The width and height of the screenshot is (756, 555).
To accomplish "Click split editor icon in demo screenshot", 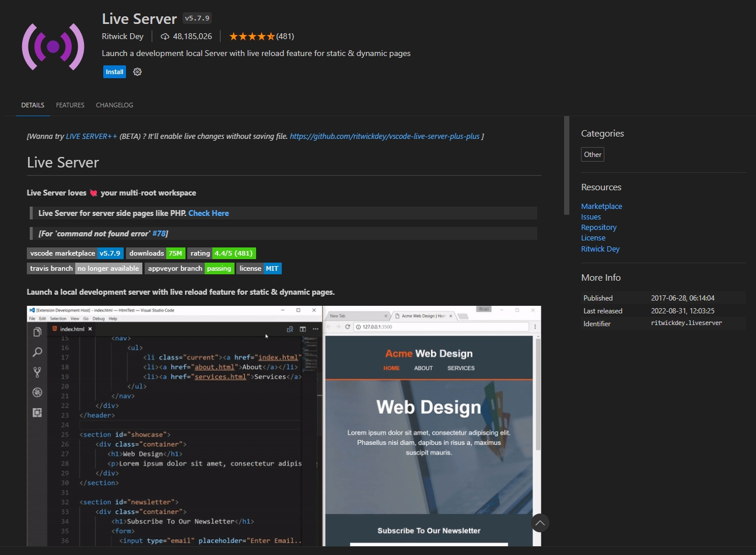I will [x=303, y=329].
